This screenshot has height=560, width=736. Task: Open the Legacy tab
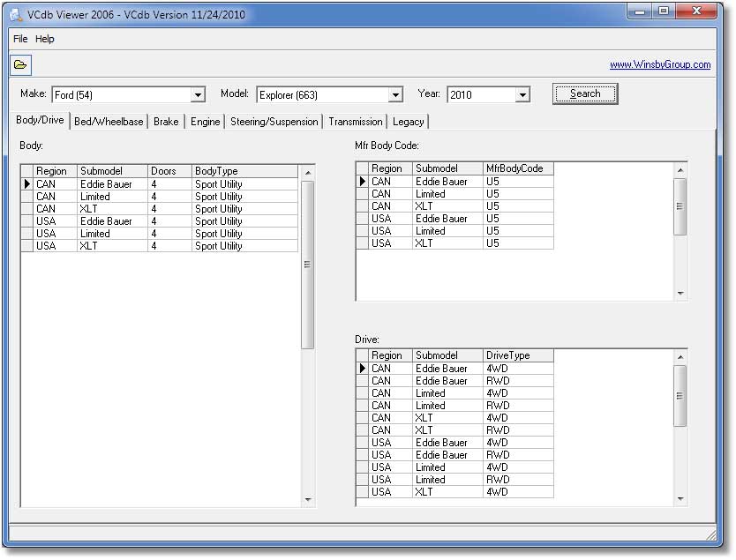click(x=408, y=122)
